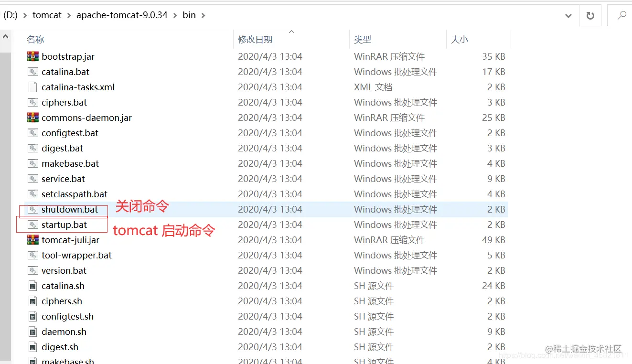The width and height of the screenshot is (632, 364).
Task: Click the catalina-tasks.xml document icon
Action: pyautogui.click(x=32, y=86)
